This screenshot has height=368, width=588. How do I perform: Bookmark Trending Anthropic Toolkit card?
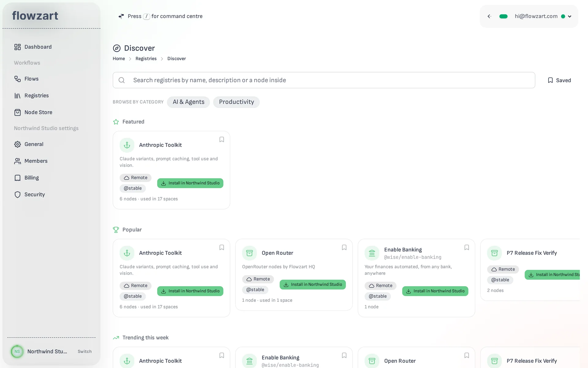222,355
